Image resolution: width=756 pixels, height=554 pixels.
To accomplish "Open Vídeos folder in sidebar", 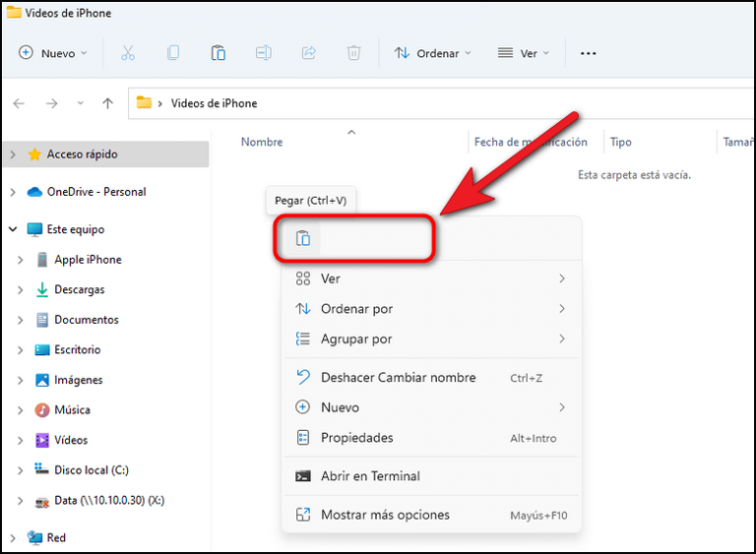I will [71, 440].
